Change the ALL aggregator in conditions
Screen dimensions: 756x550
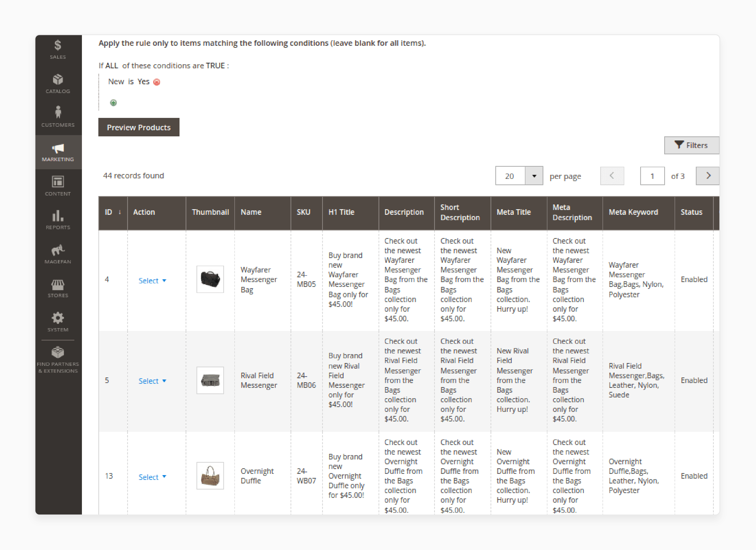coord(112,66)
